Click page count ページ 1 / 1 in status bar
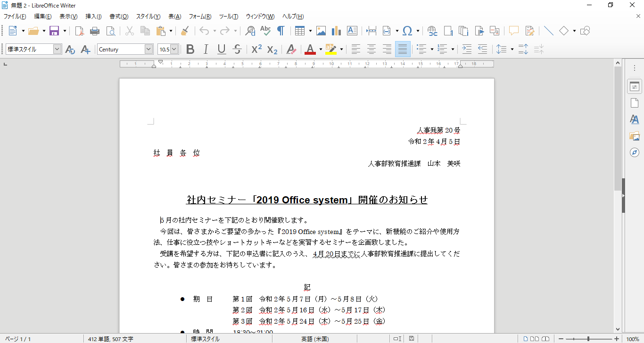The width and height of the screenshot is (644, 343). point(18,339)
